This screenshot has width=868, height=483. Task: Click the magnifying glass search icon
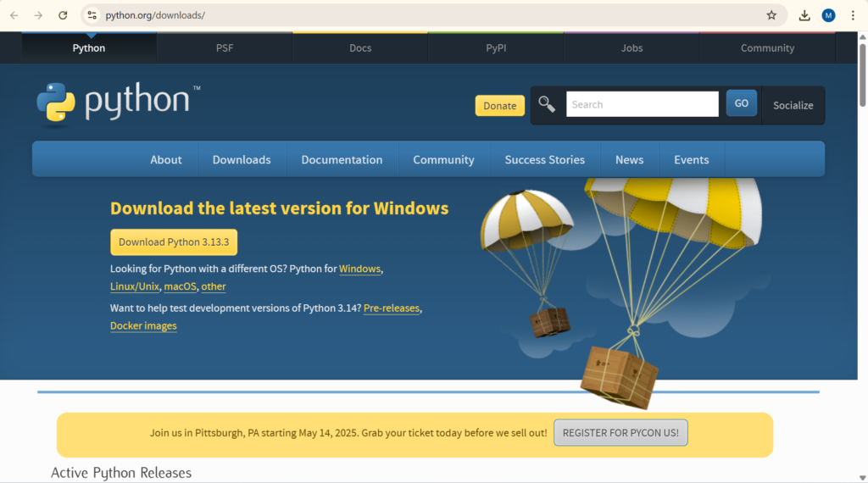coord(547,104)
